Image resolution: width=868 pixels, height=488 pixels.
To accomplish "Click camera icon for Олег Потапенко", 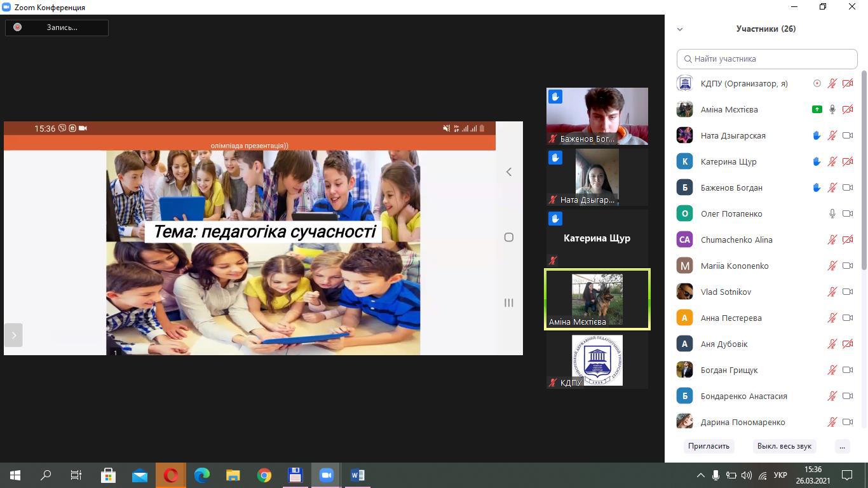I will click(x=848, y=213).
